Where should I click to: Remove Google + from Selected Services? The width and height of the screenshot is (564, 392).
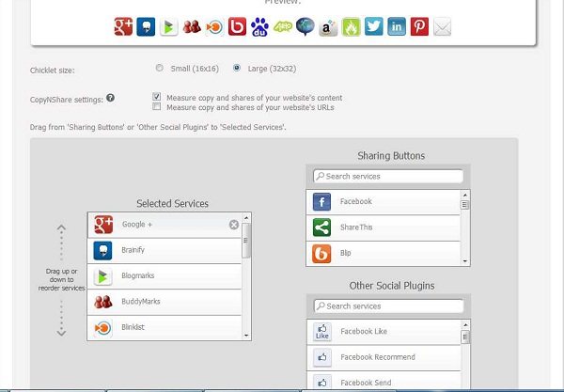(234, 225)
